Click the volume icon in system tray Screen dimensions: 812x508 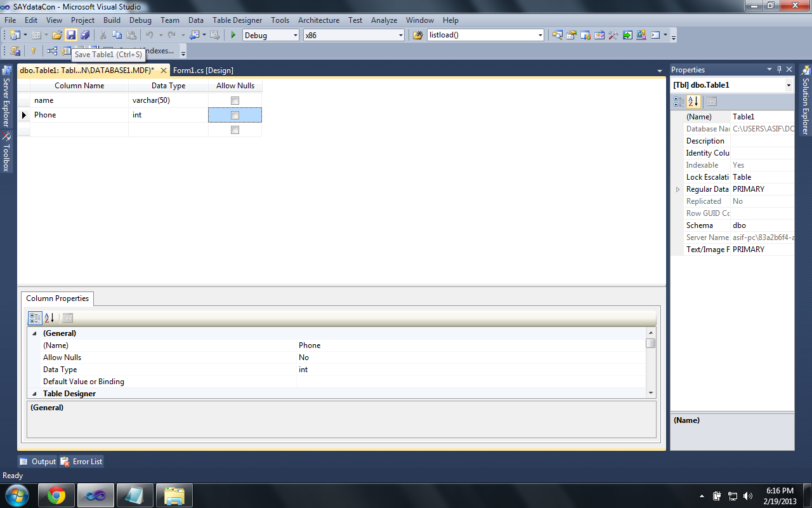click(748, 496)
